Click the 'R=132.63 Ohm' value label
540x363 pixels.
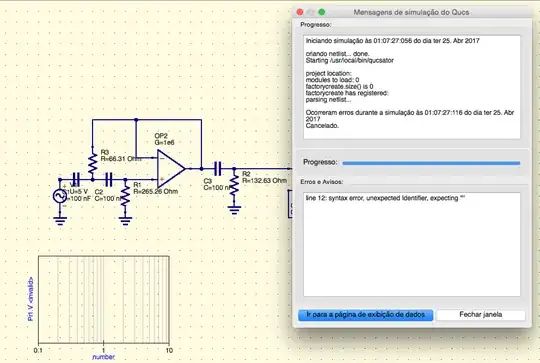[264, 181]
